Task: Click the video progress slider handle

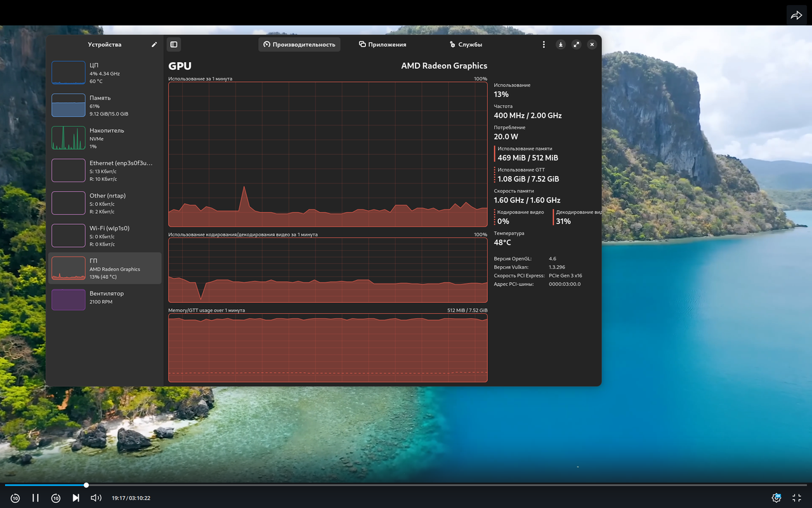Action: click(x=86, y=485)
